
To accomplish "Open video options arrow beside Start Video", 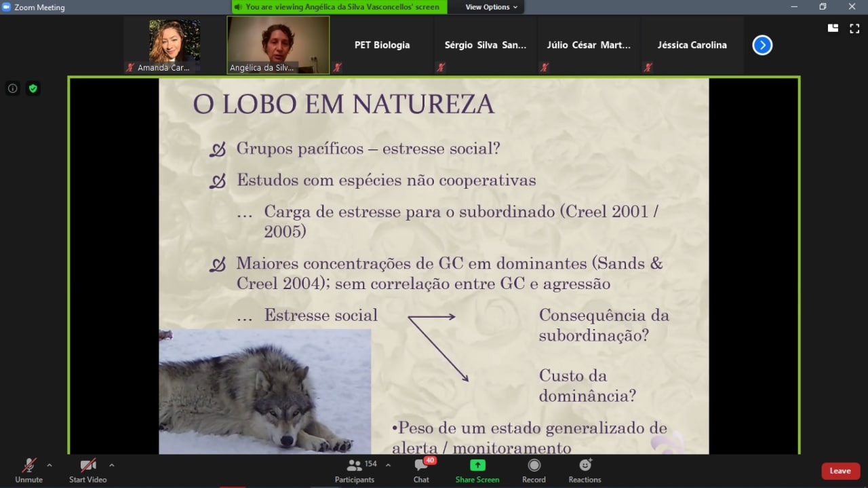I will [x=111, y=466].
